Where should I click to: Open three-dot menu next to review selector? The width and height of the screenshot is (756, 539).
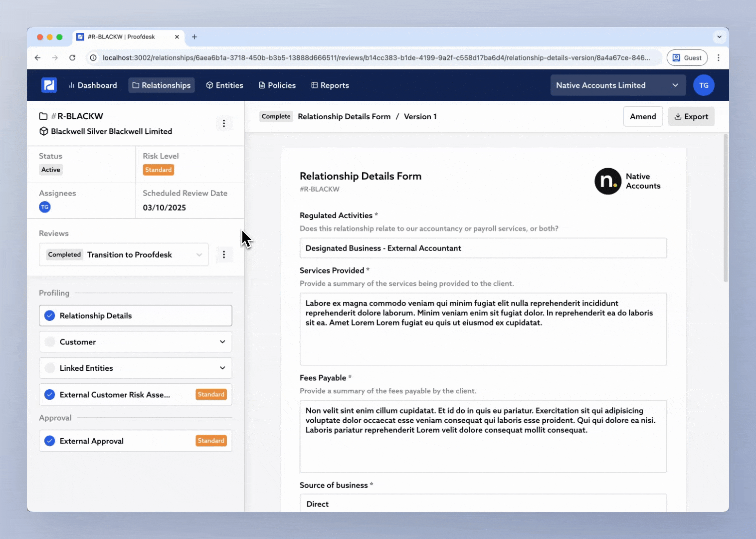click(x=224, y=255)
